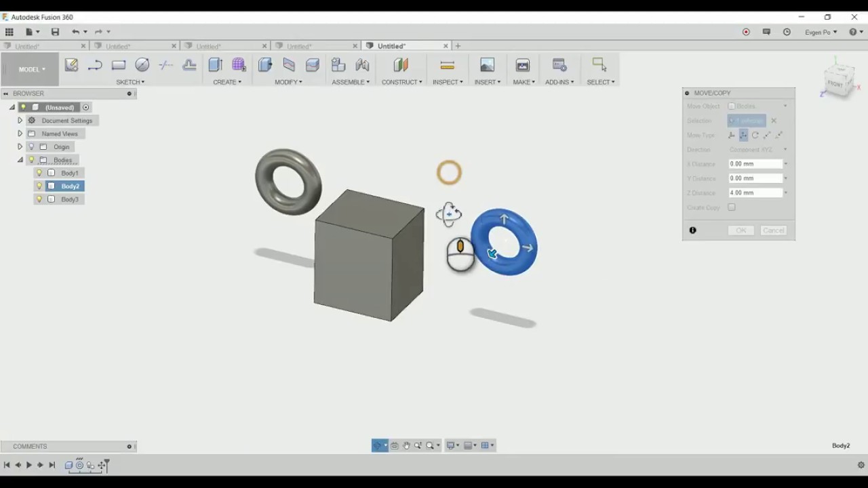Select the Line sketch tool

[95, 65]
